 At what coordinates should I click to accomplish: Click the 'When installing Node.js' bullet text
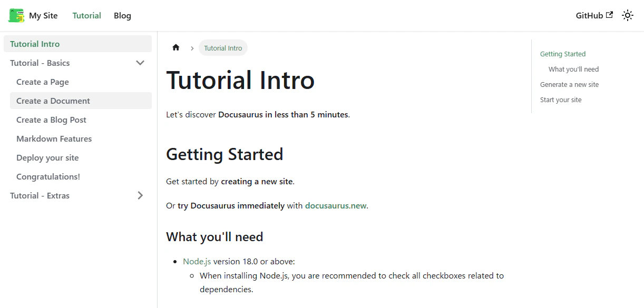pyautogui.click(x=352, y=282)
